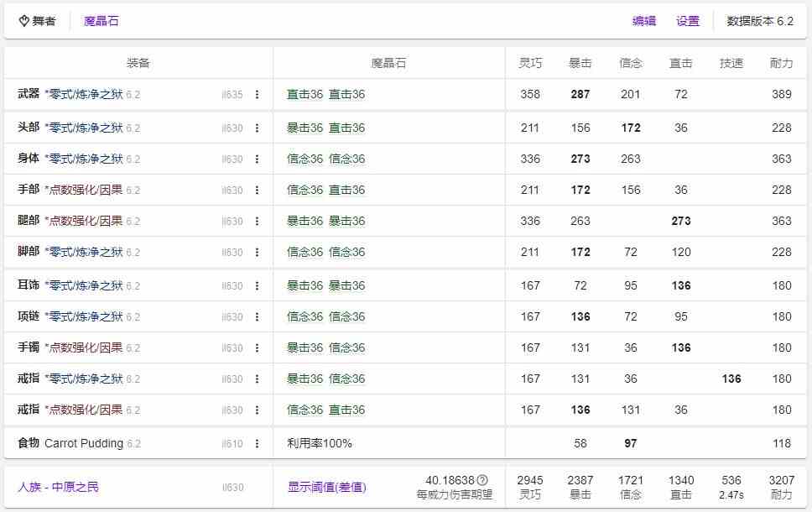Open 武器 equipment *零式/炼净之狱 selector
The image size is (812, 512).
click(83, 95)
